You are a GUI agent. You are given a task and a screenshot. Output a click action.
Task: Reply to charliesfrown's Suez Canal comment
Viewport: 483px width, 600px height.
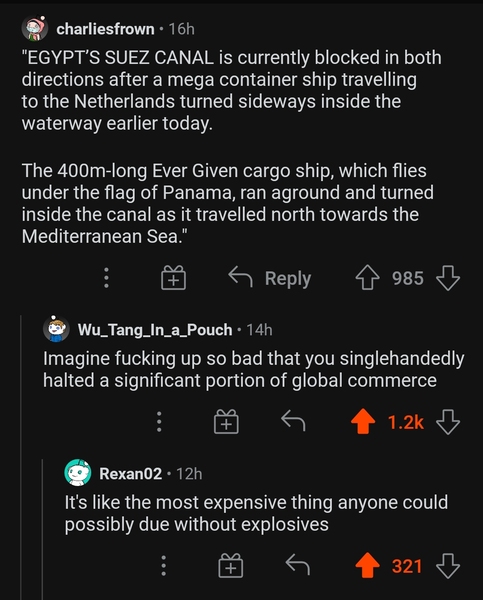270,278
